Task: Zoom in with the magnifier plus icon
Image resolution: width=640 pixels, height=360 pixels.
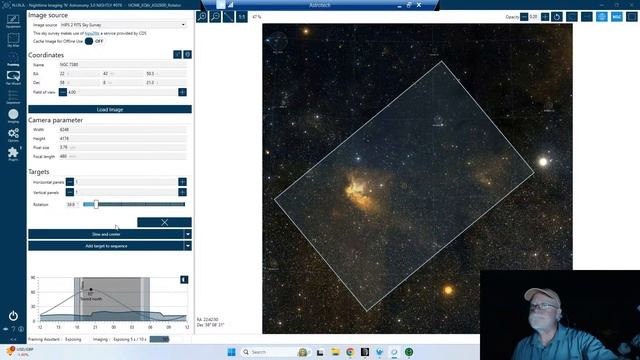Action: coord(202,17)
